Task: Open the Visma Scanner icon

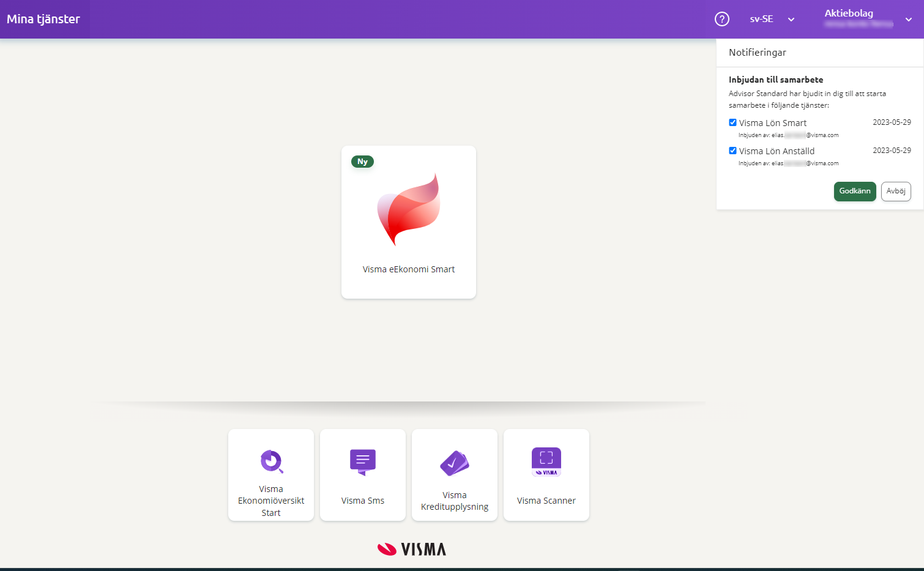Action: [x=546, y=462]
